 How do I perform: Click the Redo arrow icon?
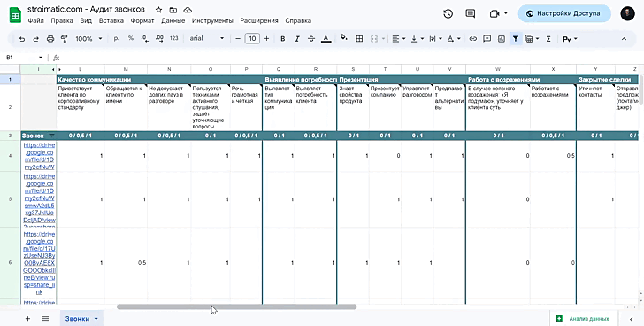click(x=35, y=39)
